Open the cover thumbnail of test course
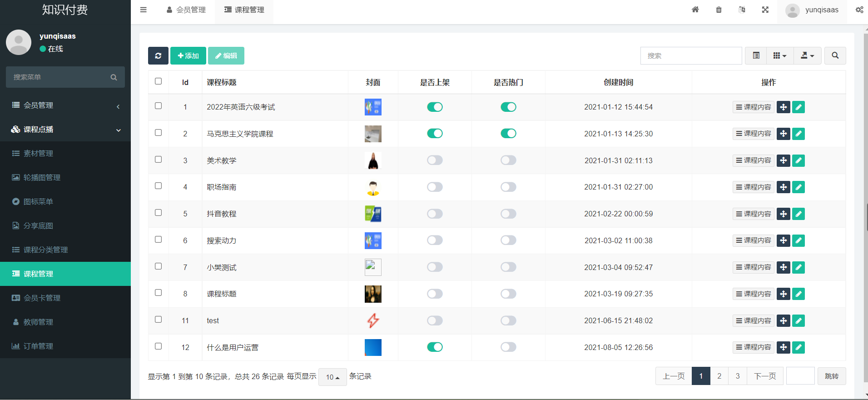868x400 pixels. pyautogui.click(x=373, y=320)
